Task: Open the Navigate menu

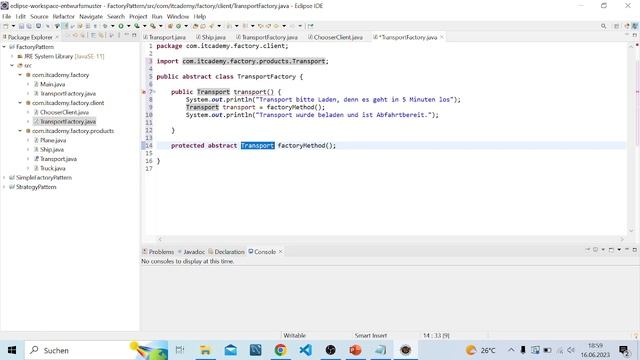Action: click(91, 16)
